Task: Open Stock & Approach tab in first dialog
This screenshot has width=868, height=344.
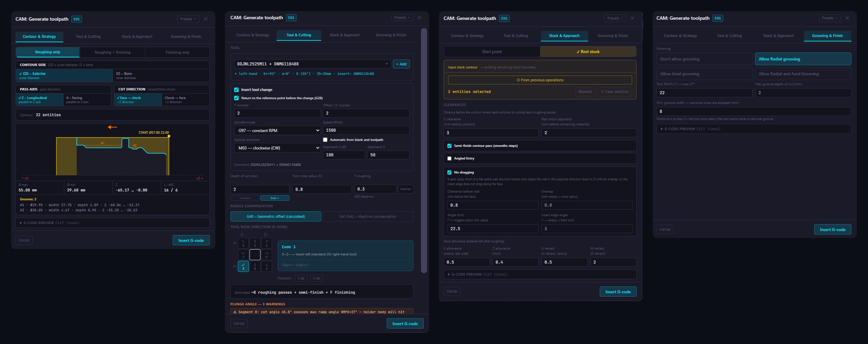Action: [137, 37]
